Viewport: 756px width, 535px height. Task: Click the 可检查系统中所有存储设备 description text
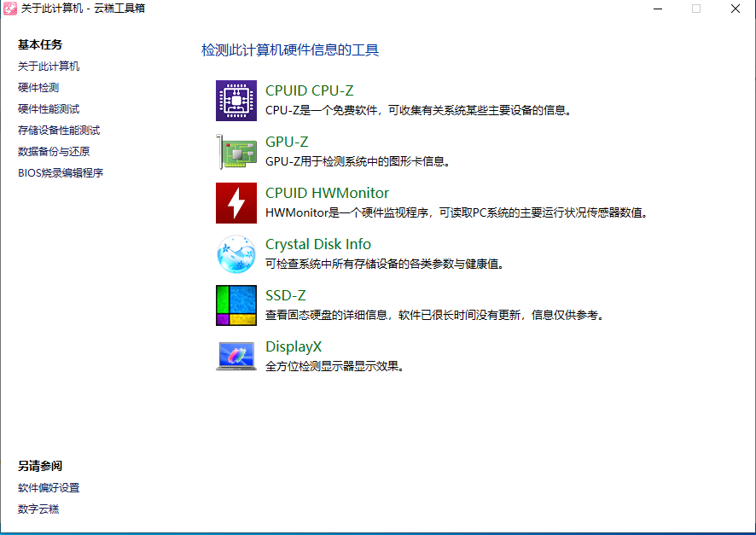pyautogui.click(x=386, y=264)
